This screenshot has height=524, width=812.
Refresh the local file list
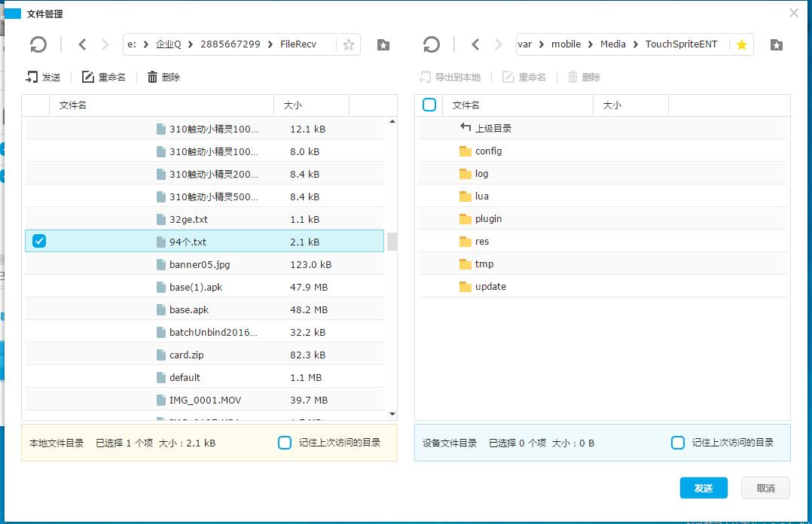(37, 44)
